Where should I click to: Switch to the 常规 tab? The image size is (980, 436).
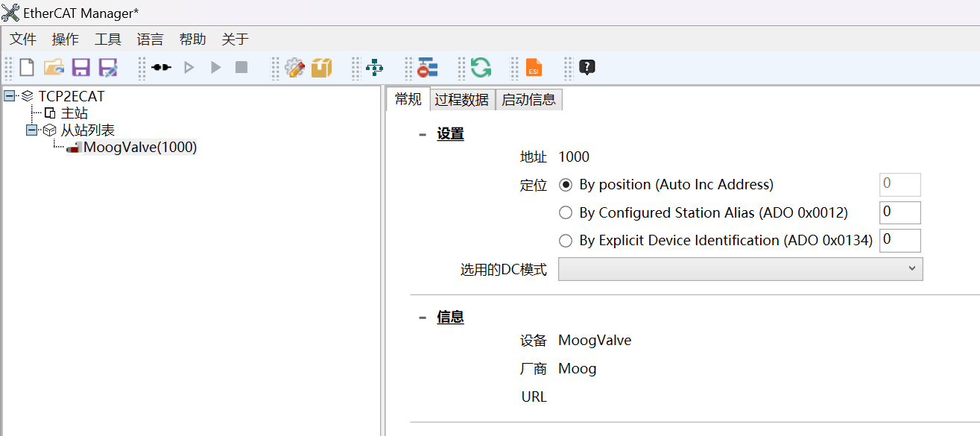(408, 99)
